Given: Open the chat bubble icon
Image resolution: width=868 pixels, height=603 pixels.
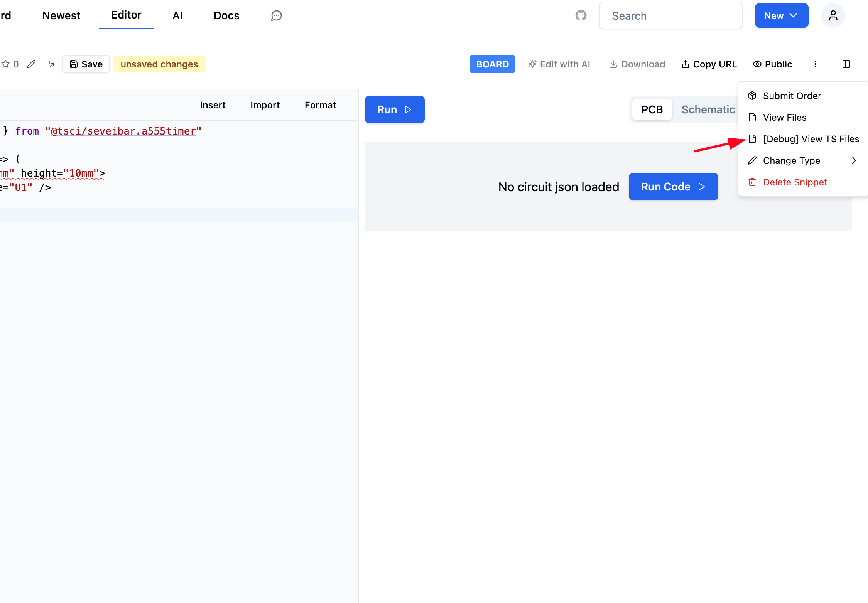Looking at the screenshot, I should pyautogui.click(x=276, y=15).
